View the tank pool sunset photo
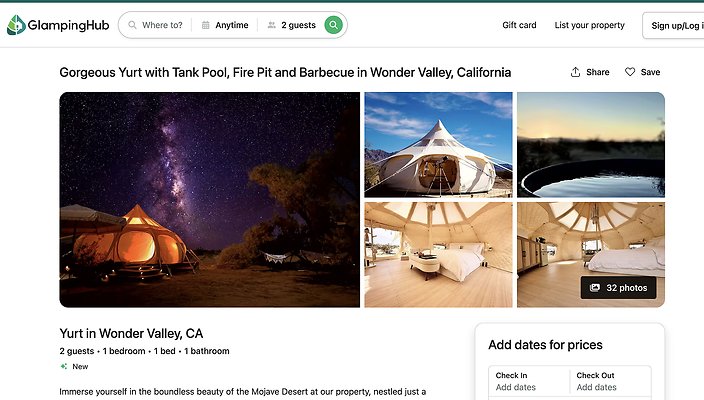Image resolution: width=704 pixels, height=400 pixels. tap(590, 144)
